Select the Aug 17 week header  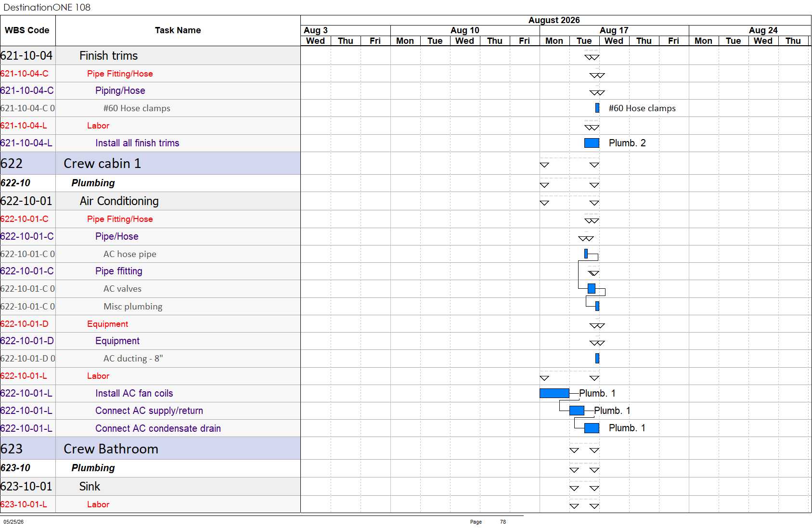click(614, 30)
